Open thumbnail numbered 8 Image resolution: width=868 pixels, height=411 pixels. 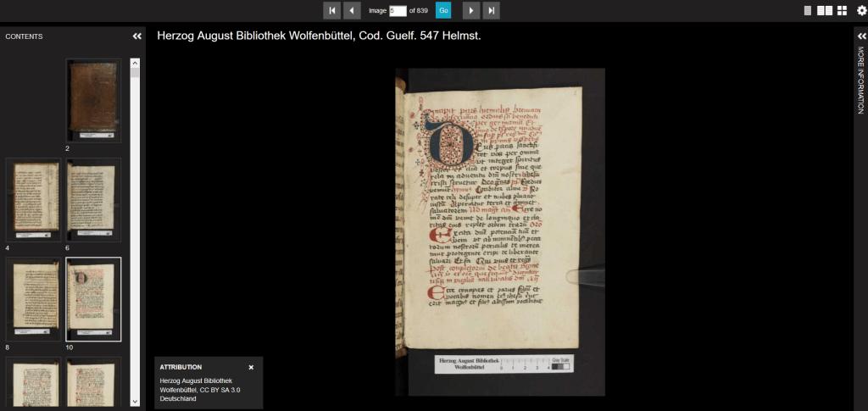pos(34,298)
